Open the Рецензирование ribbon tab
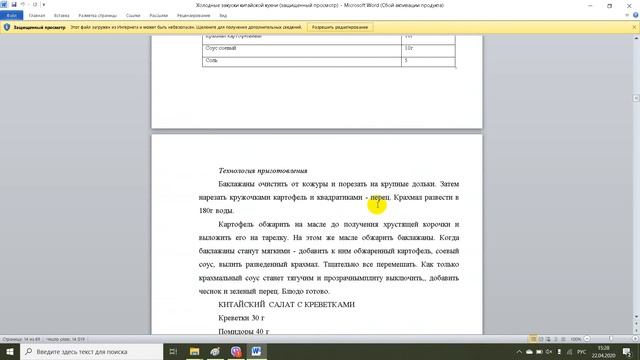 tap(193, 16)
